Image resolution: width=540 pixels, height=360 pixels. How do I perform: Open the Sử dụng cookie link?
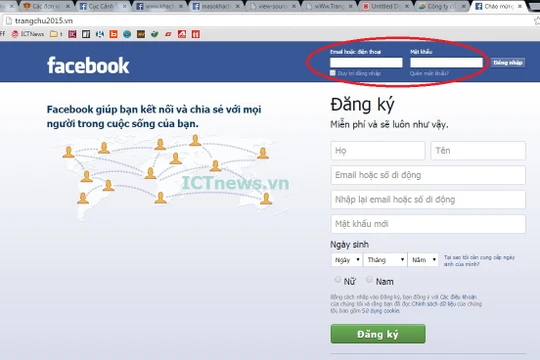(381, 311)
